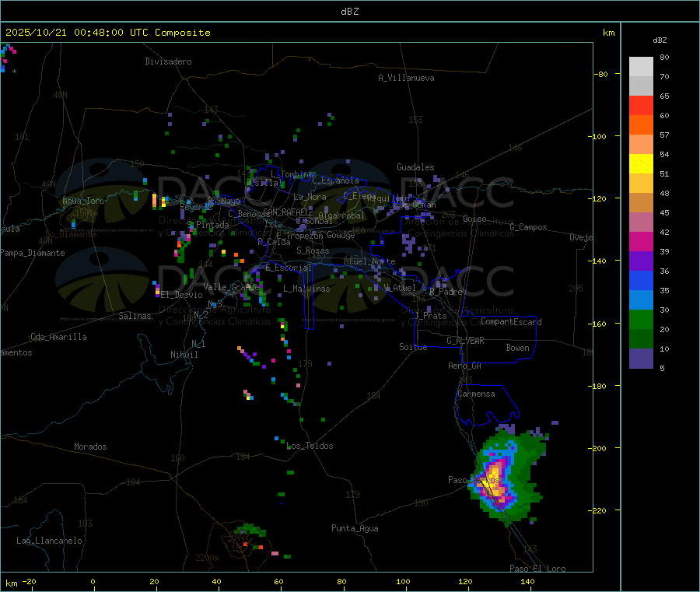The image size is (700, 592).
Task: Click the yellow echo west of Agua_Toro river
Action: pos(163,201)
